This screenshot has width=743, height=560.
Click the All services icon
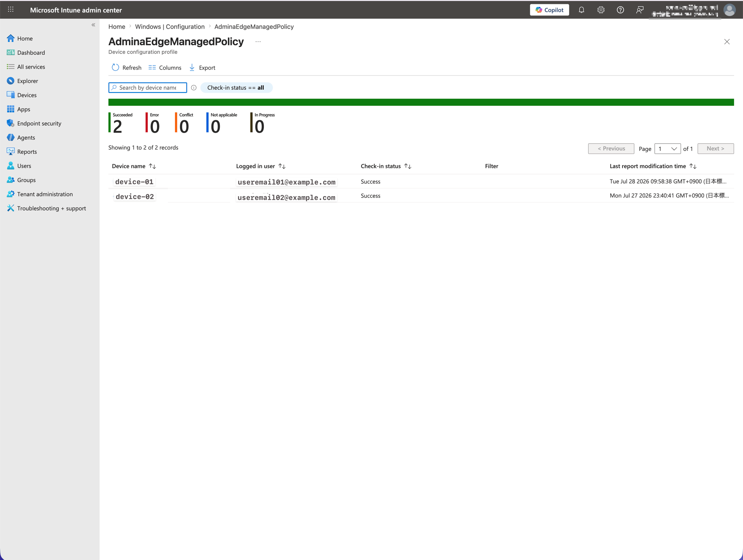pos(10,67)
